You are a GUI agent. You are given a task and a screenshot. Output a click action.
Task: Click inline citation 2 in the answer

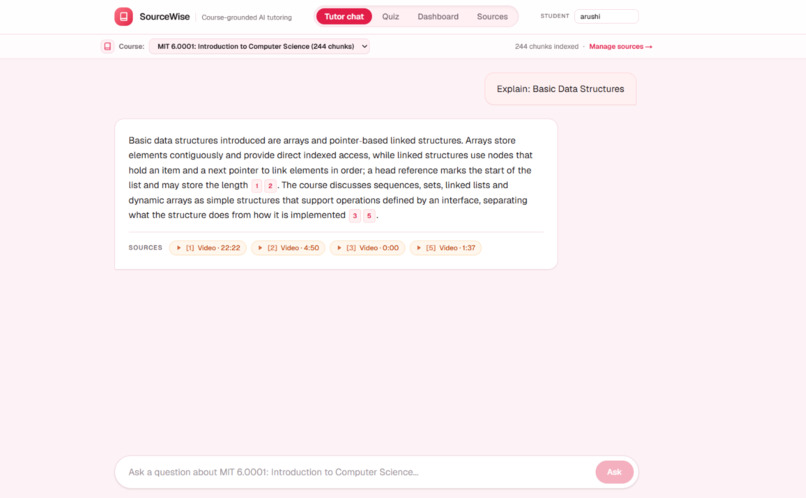coord(270,186)
